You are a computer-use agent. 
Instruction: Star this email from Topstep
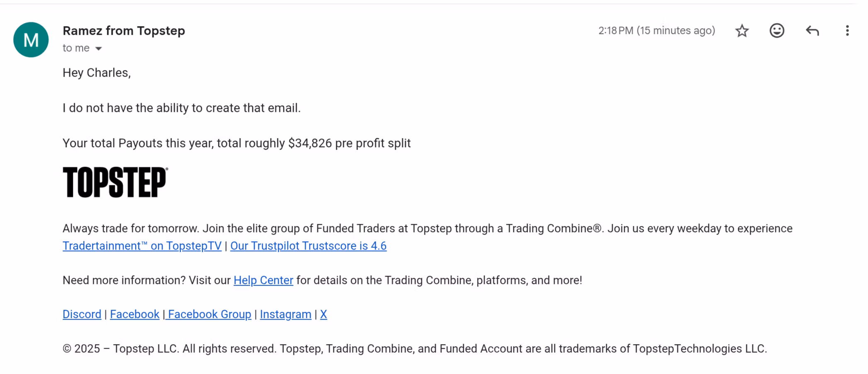tap(742, 31)
